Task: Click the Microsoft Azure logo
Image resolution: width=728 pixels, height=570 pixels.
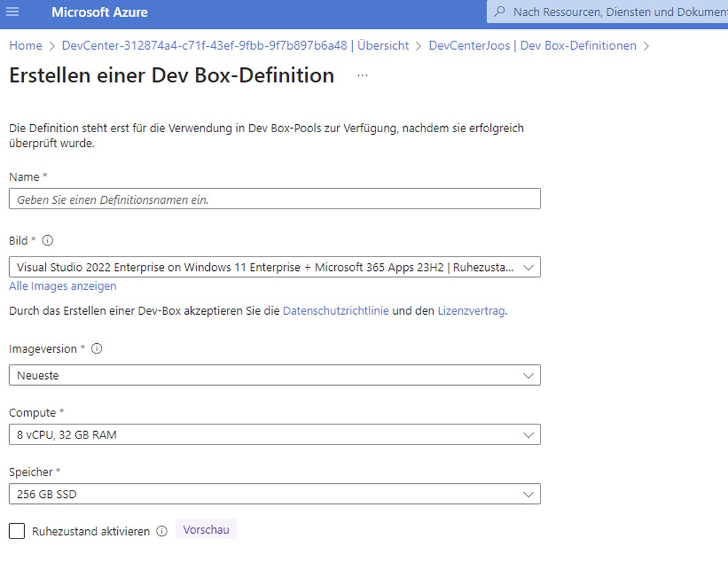Action: click(99, 13)
